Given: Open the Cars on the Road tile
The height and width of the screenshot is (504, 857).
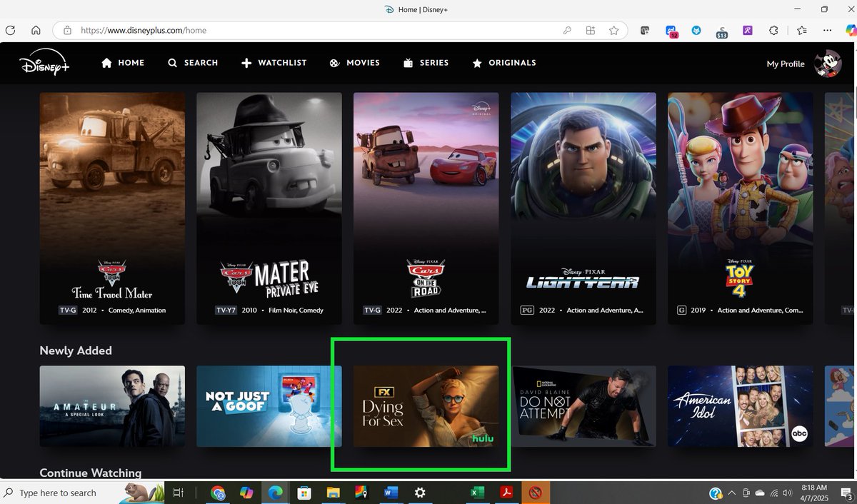Looking at the screenshot, I should (426, 208).
